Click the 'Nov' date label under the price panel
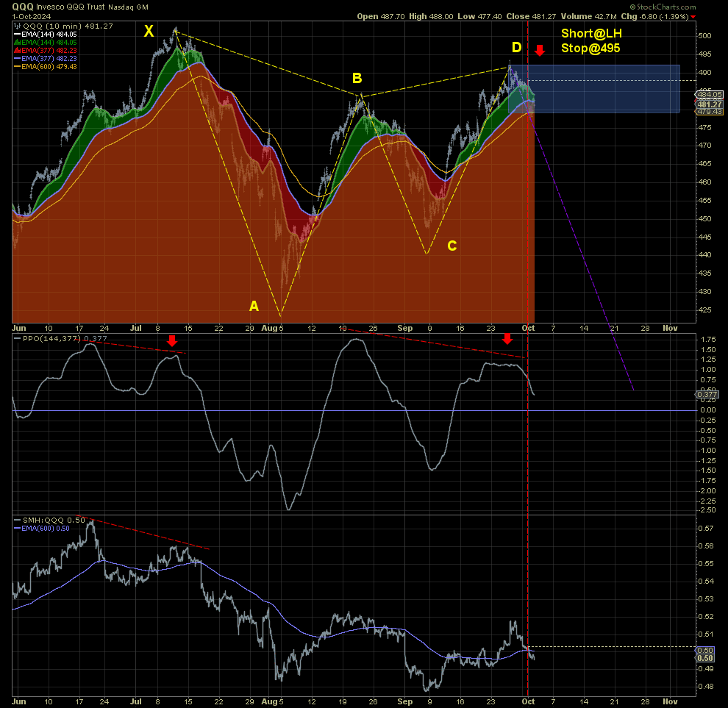Viewport: 728px width, 708px height. click(x=670, y=328)
